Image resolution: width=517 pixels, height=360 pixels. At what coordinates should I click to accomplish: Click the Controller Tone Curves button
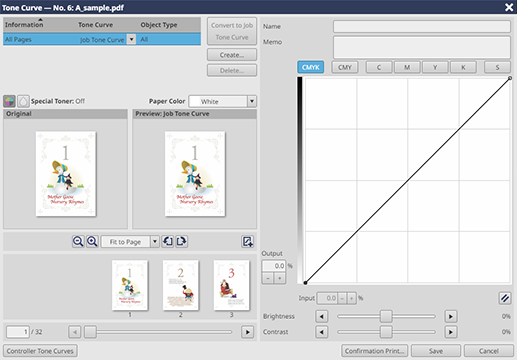(x=40, y=351)
